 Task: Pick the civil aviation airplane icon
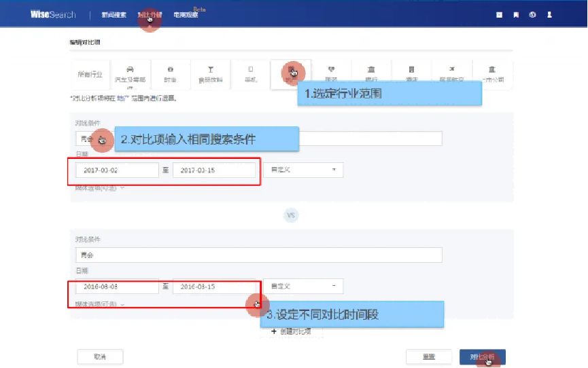(451, 70)
